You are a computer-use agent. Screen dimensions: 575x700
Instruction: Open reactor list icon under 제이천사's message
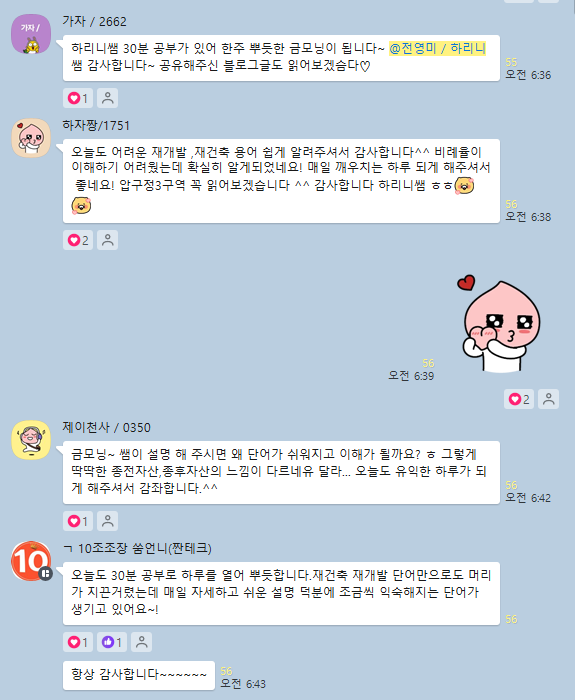coord(108,521)
